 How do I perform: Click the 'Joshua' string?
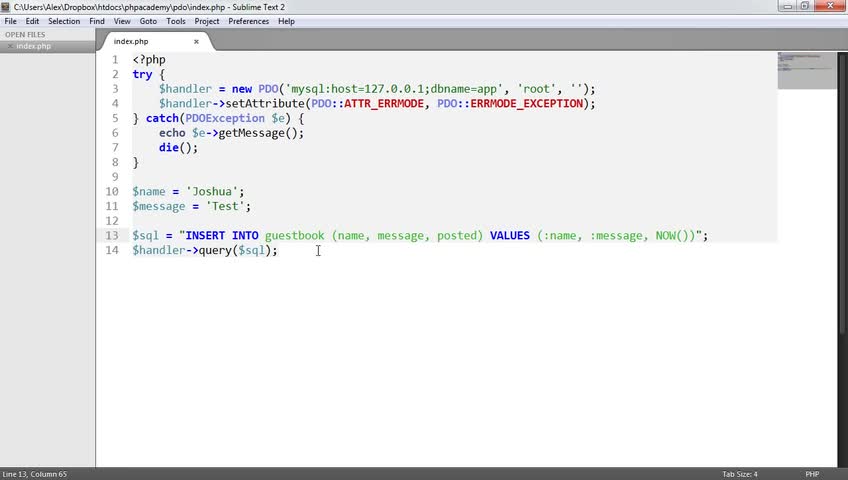[x=212, y=191]
